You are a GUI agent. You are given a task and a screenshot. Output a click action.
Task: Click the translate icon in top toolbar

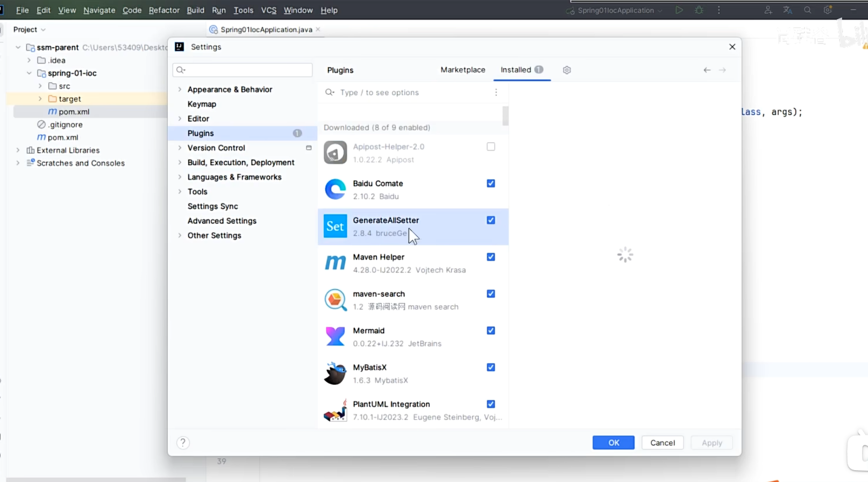point(788,10)
